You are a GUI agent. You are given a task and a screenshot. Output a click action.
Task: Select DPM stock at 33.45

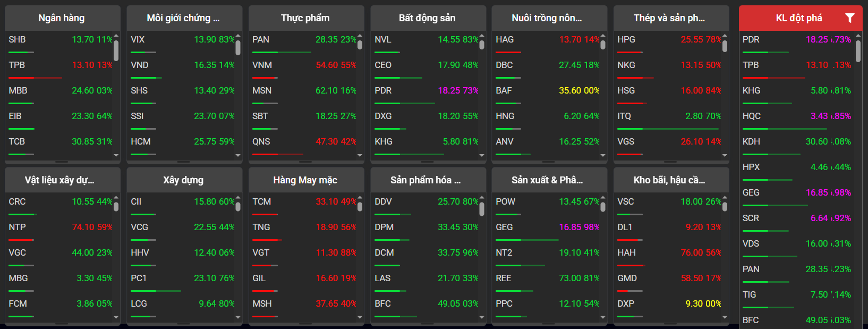[x=426, y=230]
